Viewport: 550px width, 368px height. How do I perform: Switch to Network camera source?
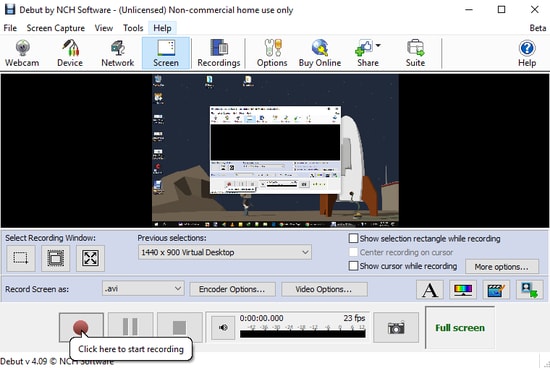coord(118,53)
